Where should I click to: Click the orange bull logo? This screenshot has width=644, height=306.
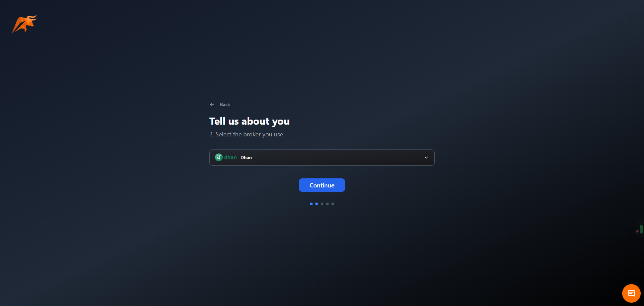[x=24, y=24]
